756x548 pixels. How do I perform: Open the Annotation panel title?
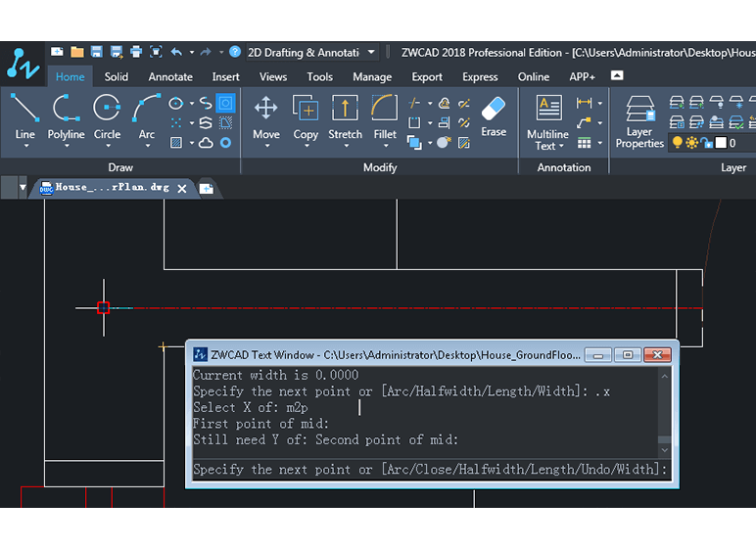pyautogui.click(x=564, y=167)
